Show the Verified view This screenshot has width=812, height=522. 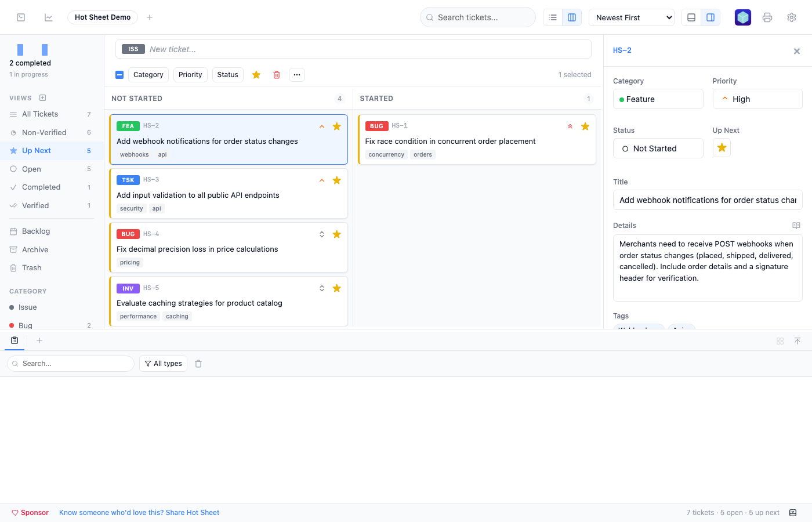52,206
